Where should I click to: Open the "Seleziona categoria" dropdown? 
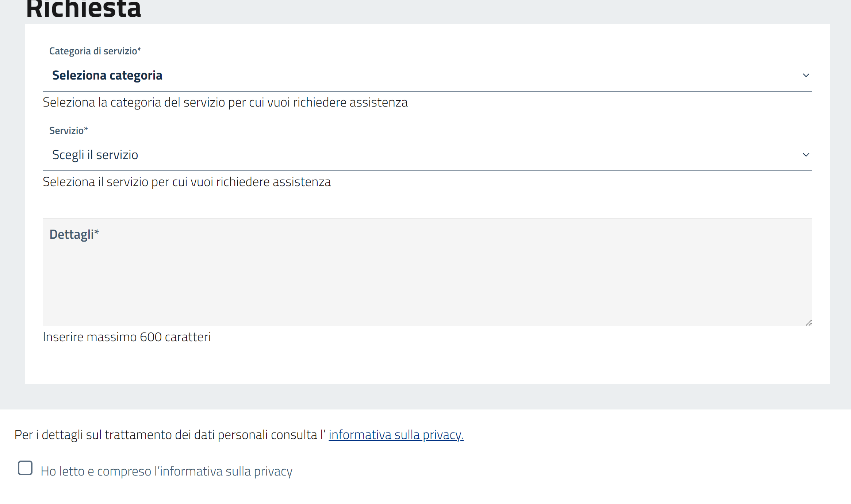click(x=427, y=76)
